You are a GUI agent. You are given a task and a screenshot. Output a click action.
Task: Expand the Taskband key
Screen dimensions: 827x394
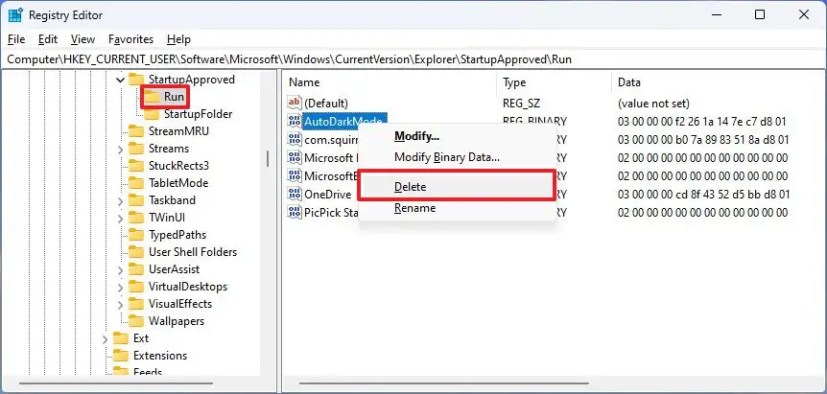click(120, 201)
